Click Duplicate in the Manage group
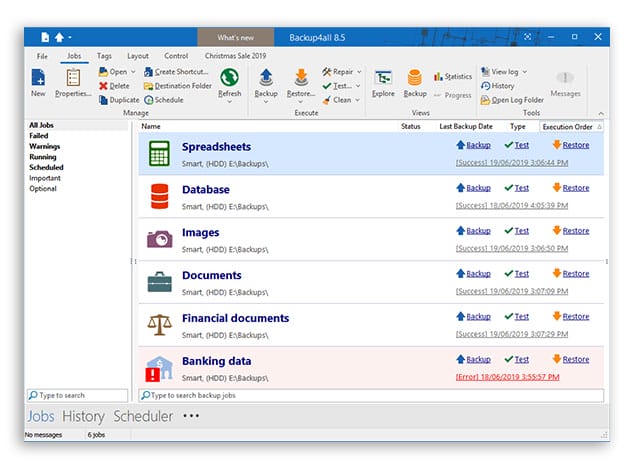This screenshot has height=473, width=630. 104,100
